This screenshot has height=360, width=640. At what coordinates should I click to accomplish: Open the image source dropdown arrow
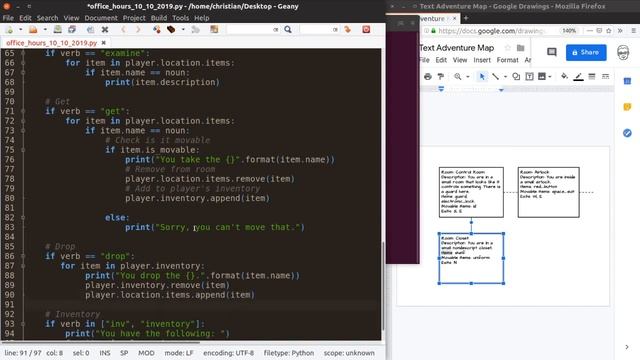click(550, 77)
